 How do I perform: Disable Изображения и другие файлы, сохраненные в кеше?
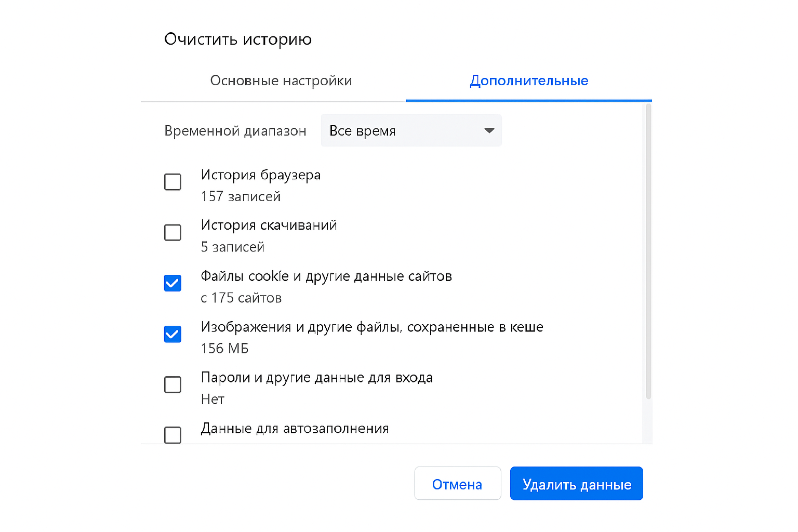(x=172, y=334)
